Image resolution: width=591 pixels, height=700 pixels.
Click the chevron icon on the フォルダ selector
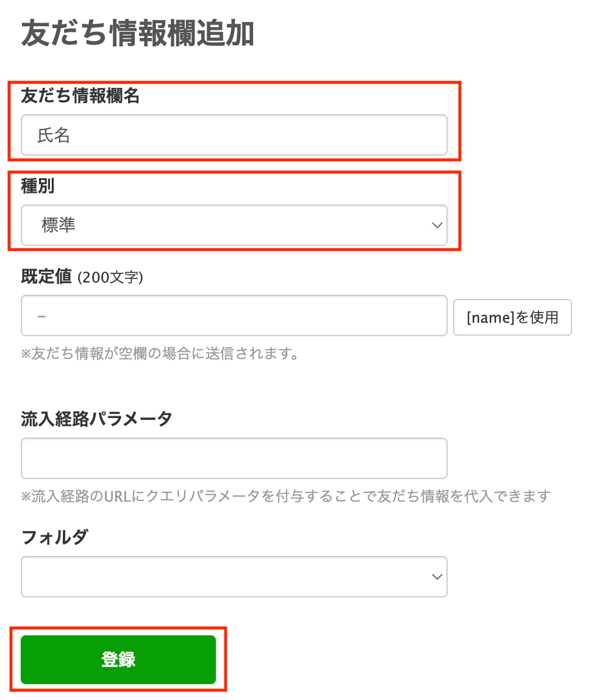point(437,576)
